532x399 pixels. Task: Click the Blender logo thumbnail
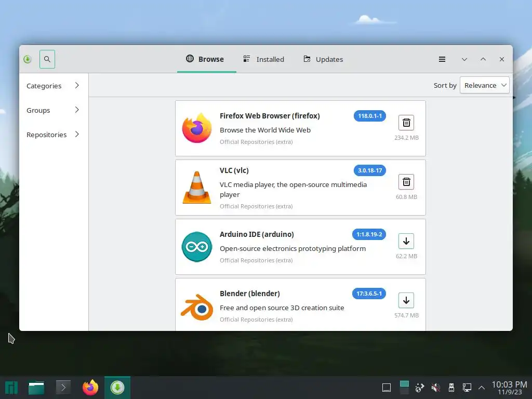pyautogui.click(x=197, y=308)
